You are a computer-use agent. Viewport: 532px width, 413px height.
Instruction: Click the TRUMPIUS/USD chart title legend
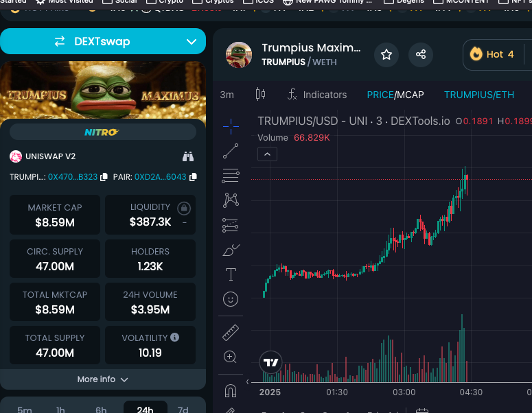(x=354, y=121)
